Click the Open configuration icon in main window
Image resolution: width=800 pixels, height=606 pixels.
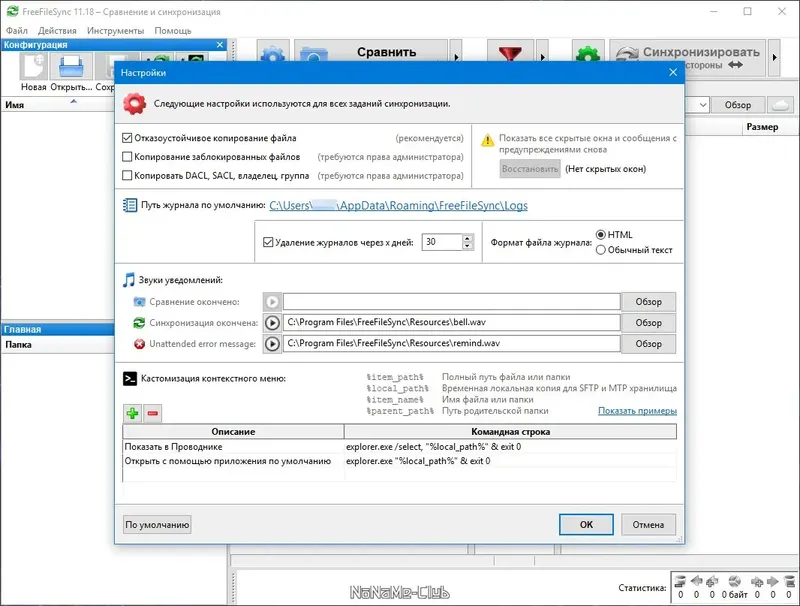(x=71, y=66)
